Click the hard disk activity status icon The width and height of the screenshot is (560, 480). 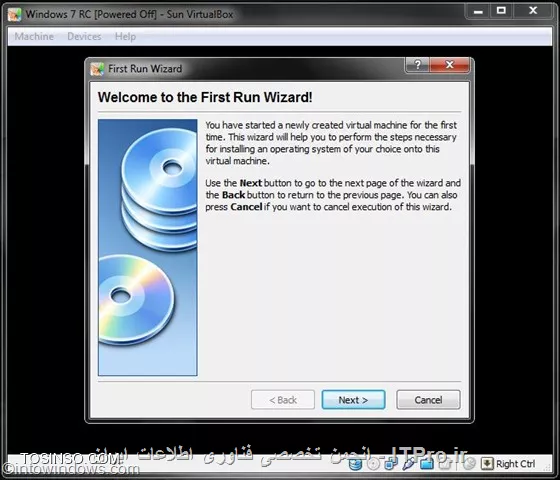click(355, 464)
